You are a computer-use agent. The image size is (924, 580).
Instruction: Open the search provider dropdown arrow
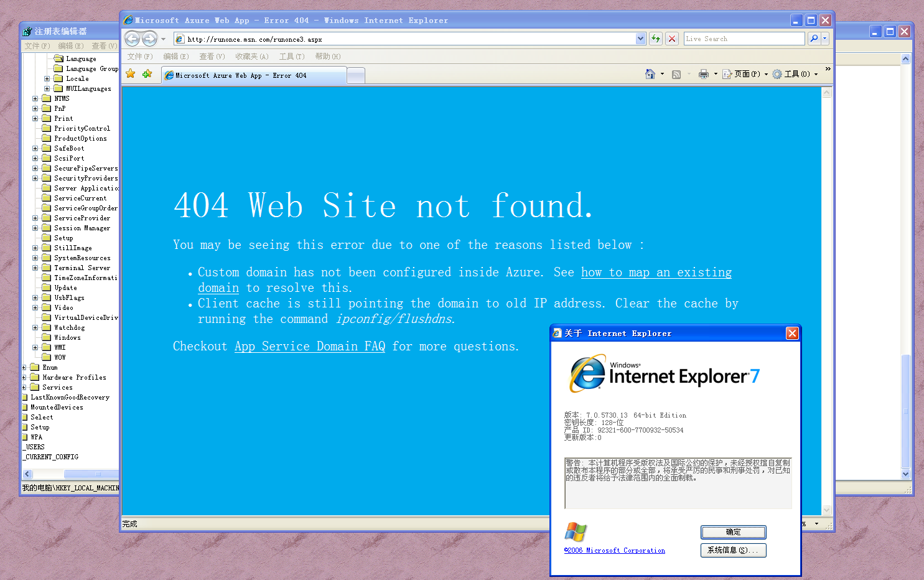tap(825, 39)
